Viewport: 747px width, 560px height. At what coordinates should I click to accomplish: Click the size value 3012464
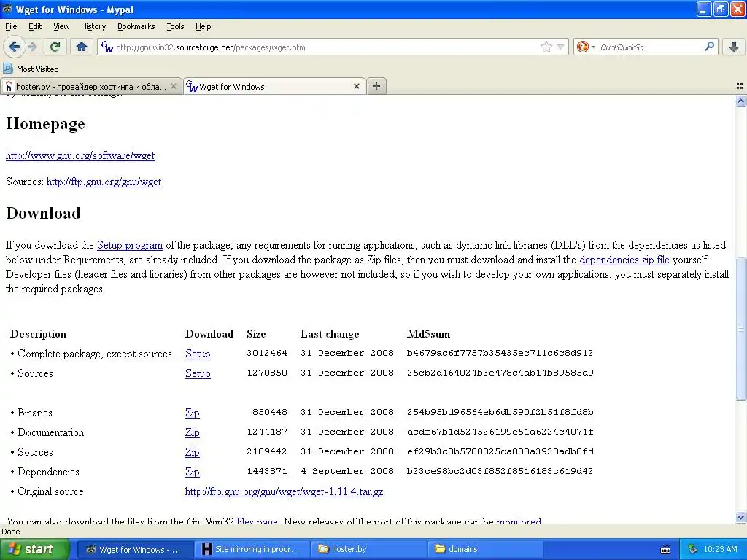click(x=267, y=353)
